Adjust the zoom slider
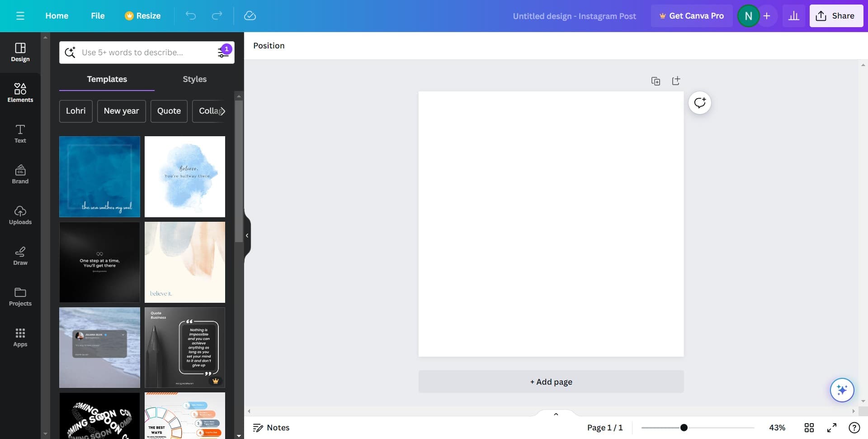Screen dimensions: 868x439 pos(684,427)
